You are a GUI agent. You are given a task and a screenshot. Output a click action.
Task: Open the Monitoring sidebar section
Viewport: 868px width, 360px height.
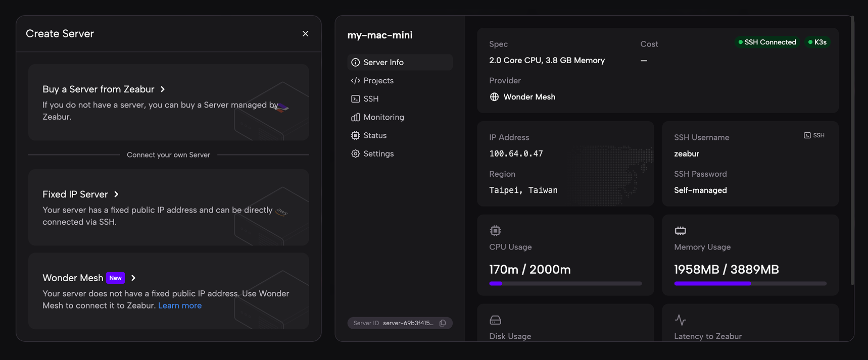[x=383, y=117]
